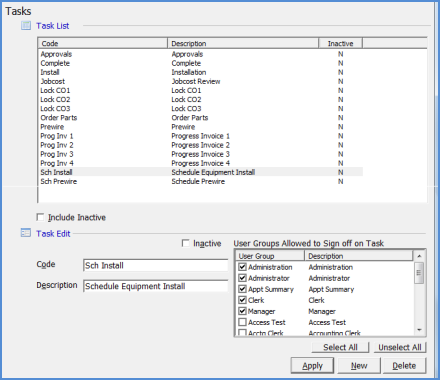
Task: Uncheck the Administration user group checkbox
Action: (x=243, y=267)
